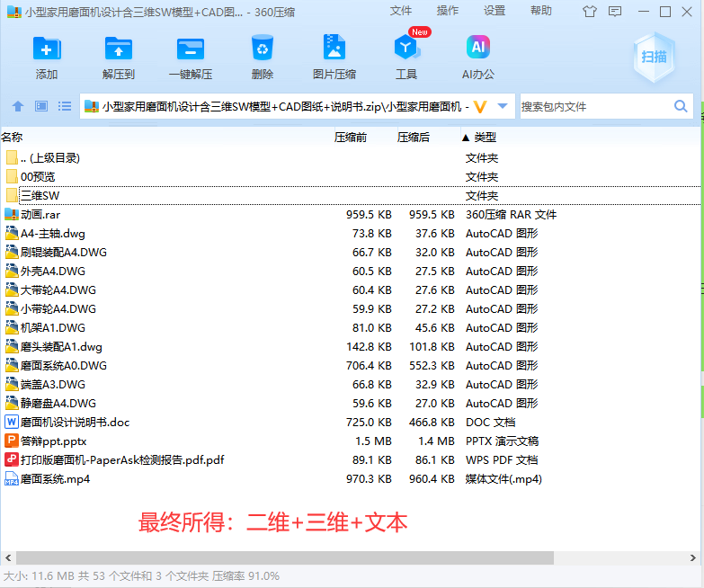704x588 pixels.
Task: Select the .. (上级目录) row
Action: click(x=351, y=158)
